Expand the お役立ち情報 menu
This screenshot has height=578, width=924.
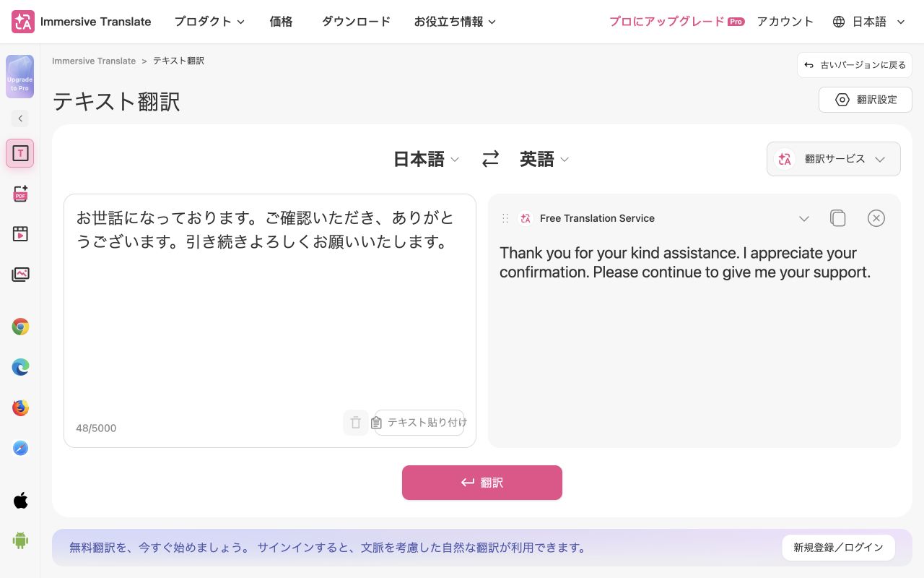point(455,22)
